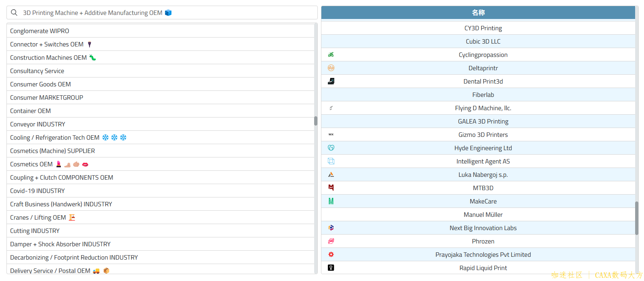Viewport: 644px width, 281px height.
Task: Select Cutting INDUSTRY category
Action: (x=160, y=231)
